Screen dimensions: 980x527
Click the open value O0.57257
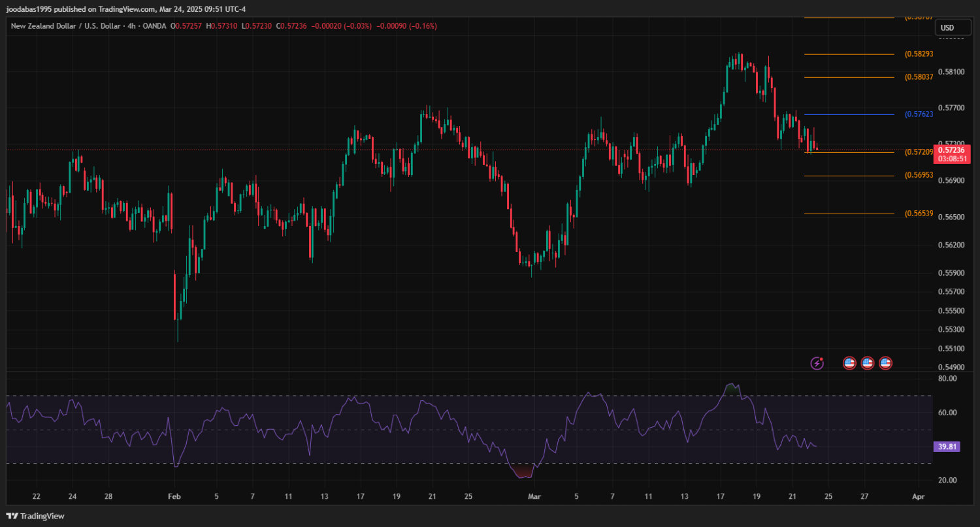187,26
